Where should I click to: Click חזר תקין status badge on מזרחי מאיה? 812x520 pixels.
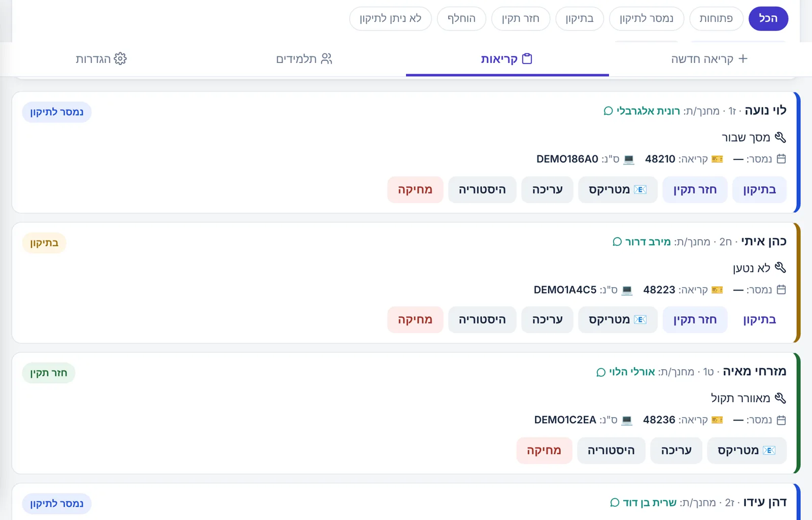[49, 373]
